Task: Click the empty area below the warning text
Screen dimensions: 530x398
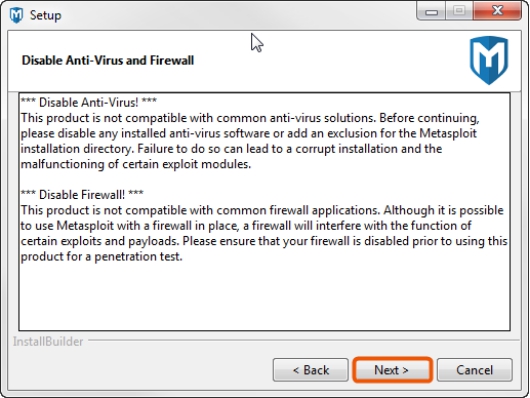Action: [x=264, y=296]
